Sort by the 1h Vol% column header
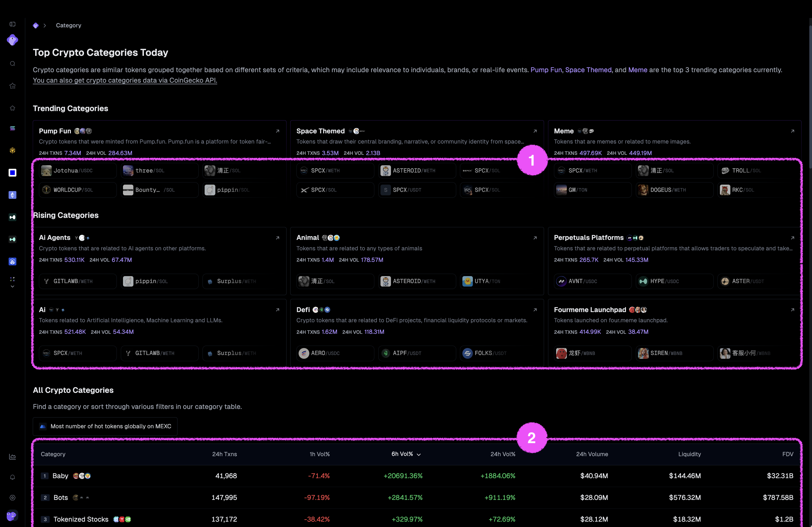 (320, 454)
